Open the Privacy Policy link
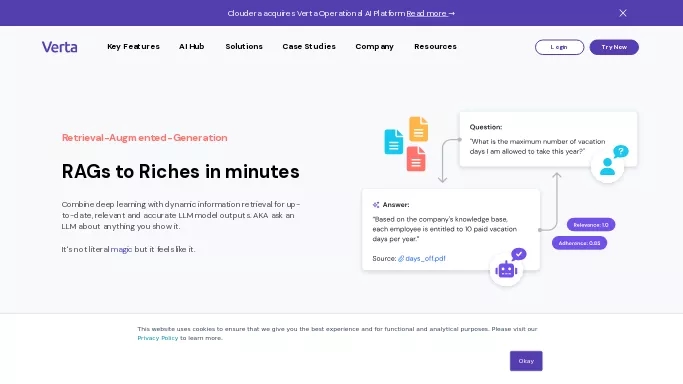683x384 pixels. 158,338
